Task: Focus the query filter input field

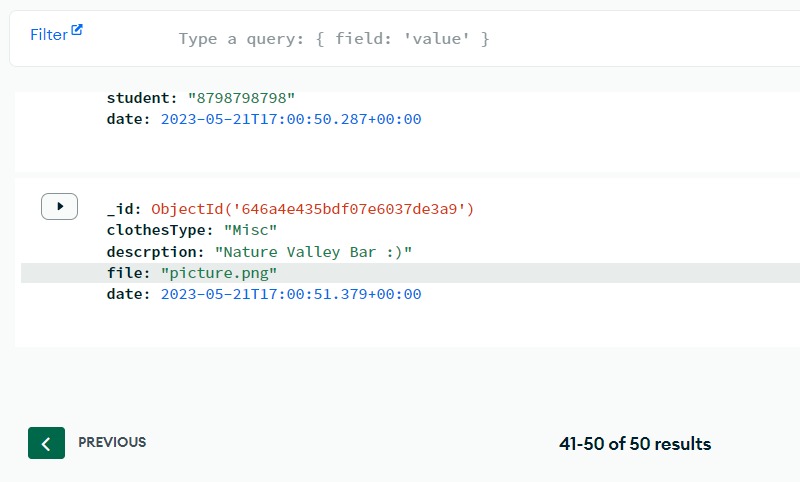Action: point(334,39)
